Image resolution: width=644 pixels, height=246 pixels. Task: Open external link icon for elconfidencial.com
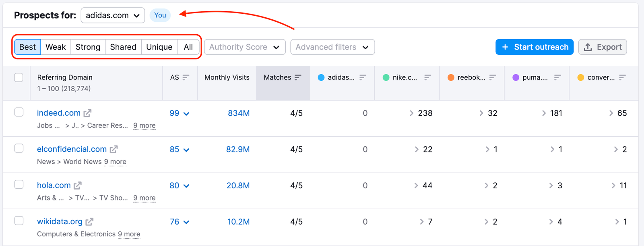[x=114, y=150]
